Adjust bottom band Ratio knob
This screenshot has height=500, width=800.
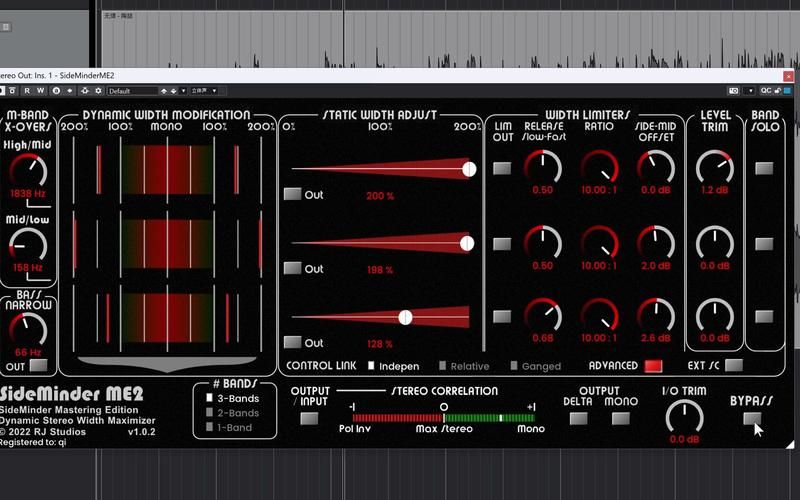(599, 315)
